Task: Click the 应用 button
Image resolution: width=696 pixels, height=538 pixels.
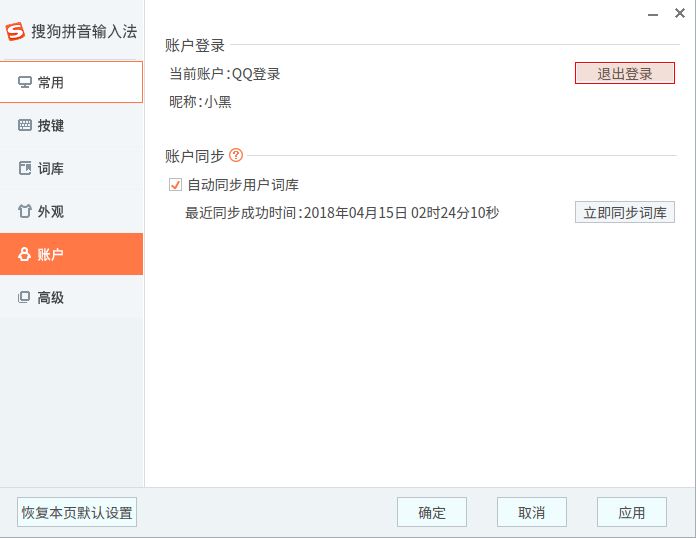Action: coord(631,512)
